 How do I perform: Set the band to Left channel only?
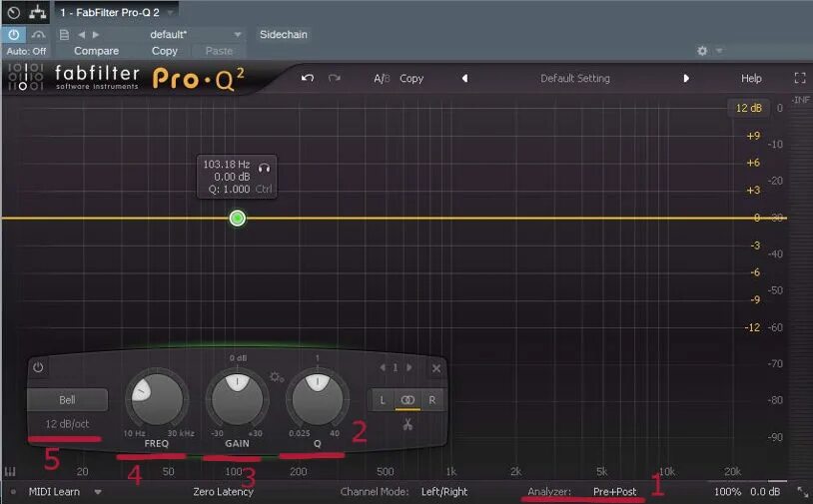click(383, 400)
